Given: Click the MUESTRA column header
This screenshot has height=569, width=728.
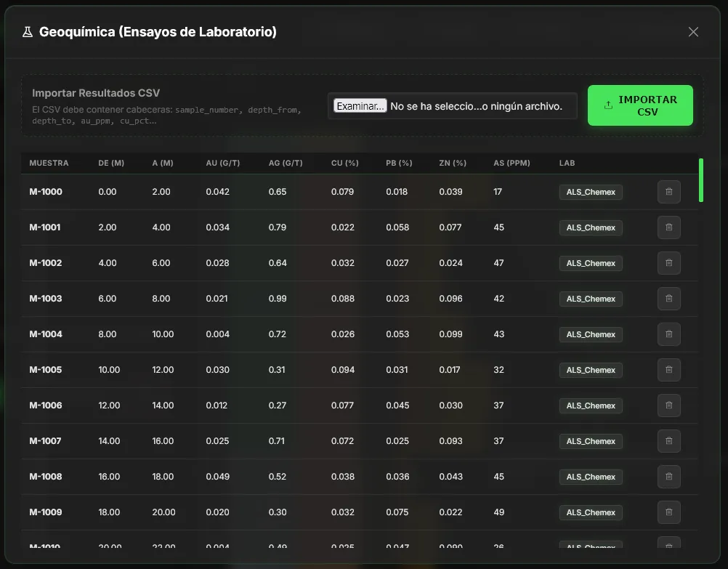Looking at the screenshot, I should (x=49, y=163).
